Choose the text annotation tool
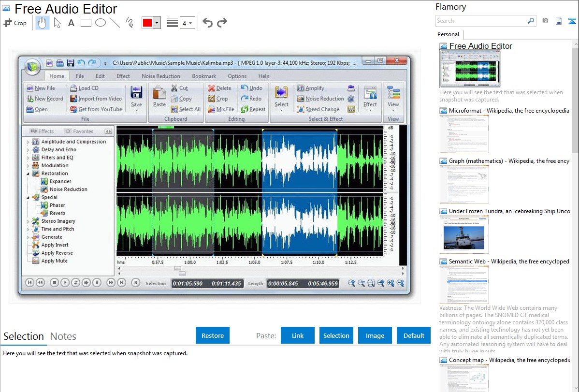 pos(71,23)
